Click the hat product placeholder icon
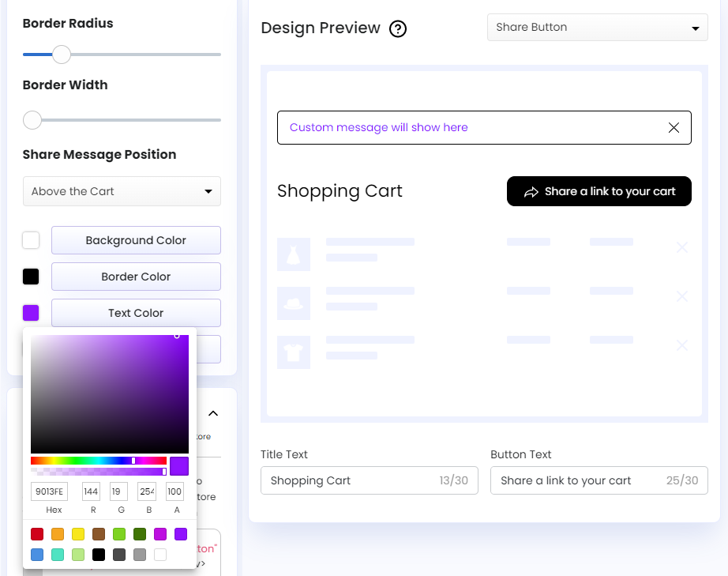The width and height of the screenshot is (728, 576). (294, 303)
